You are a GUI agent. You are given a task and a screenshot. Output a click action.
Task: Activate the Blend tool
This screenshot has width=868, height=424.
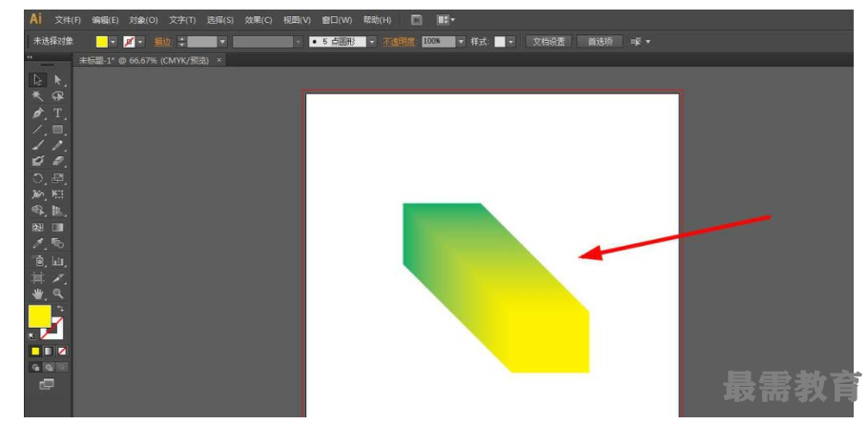(x=58, y=243)
